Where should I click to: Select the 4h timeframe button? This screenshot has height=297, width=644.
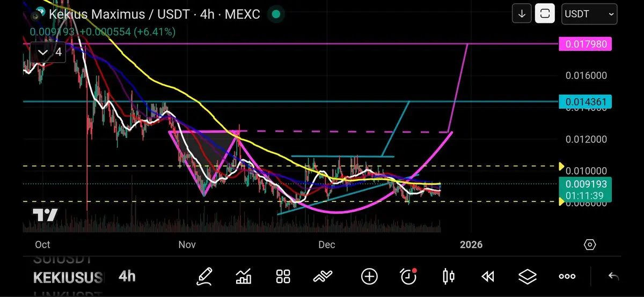pos(127,276)
